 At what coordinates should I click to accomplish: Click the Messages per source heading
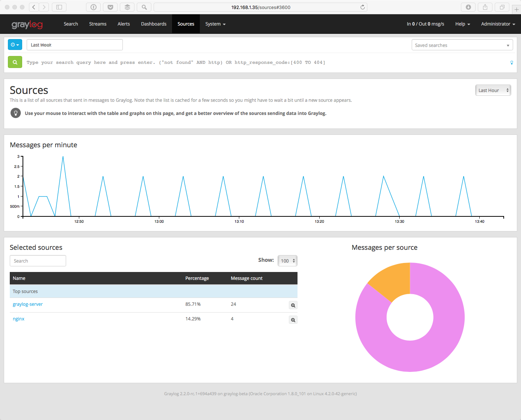(x=385, y=248)
